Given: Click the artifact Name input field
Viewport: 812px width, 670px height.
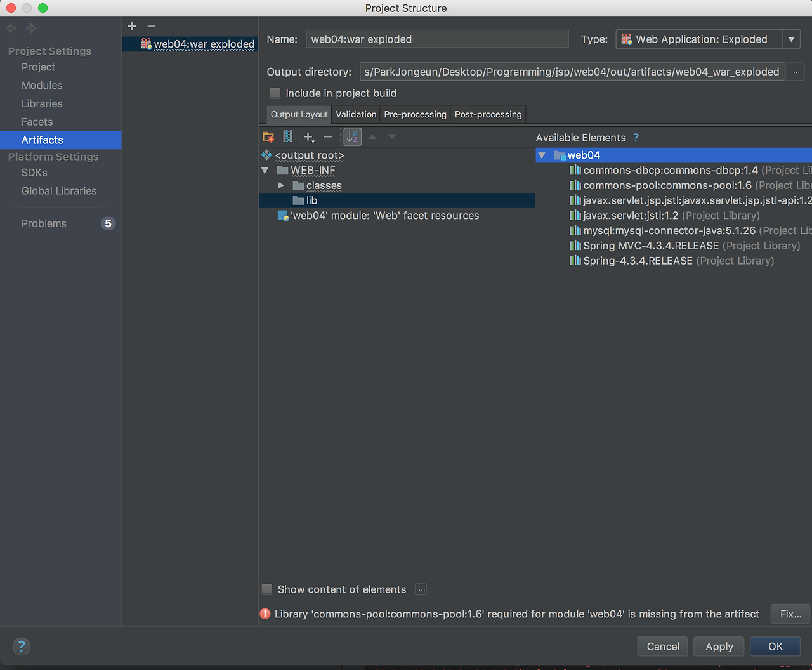Looking at the screenshot, I should (437, 39).
